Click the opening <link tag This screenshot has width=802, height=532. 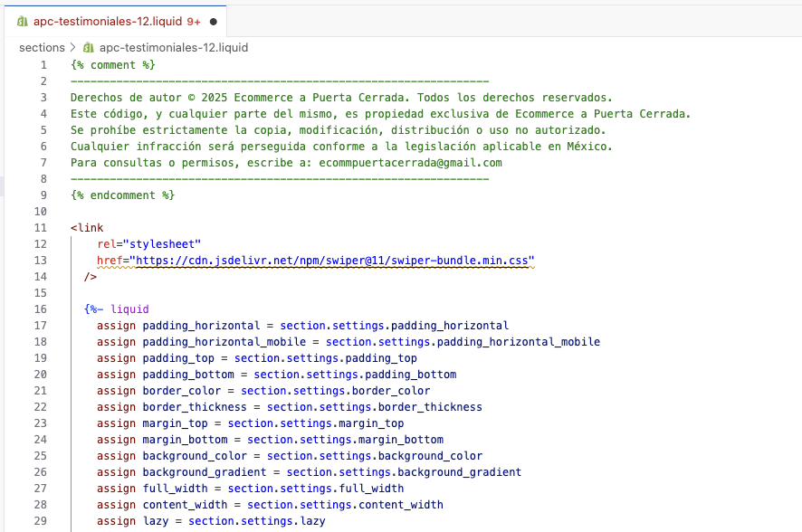(87, 228)
